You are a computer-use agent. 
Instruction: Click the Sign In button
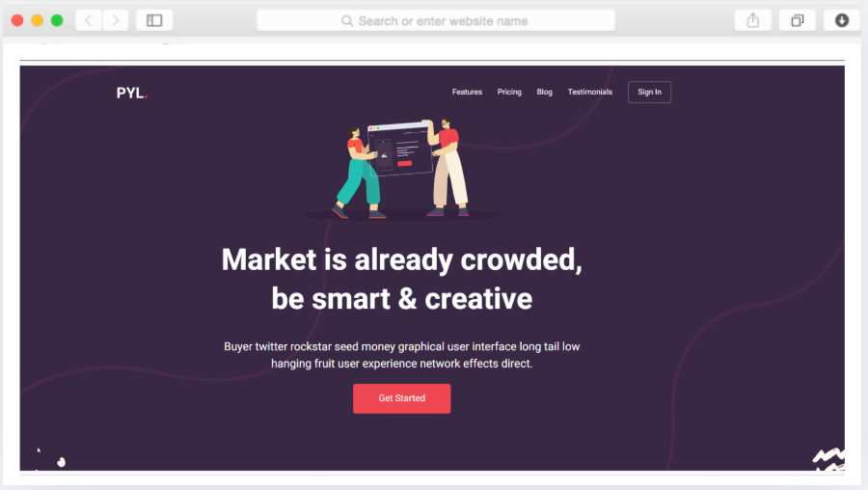[649, 92]
